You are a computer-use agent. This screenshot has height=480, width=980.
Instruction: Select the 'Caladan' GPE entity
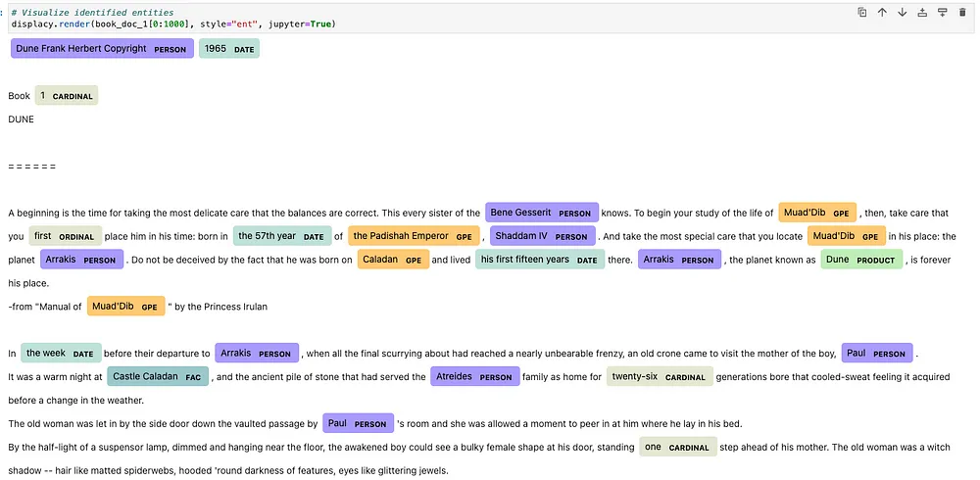point(393,260)
